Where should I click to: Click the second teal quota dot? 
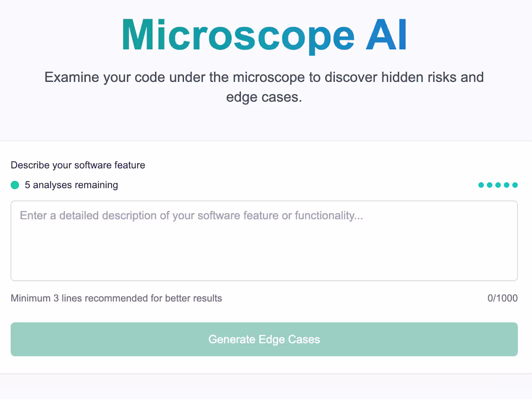click(489, 185)
